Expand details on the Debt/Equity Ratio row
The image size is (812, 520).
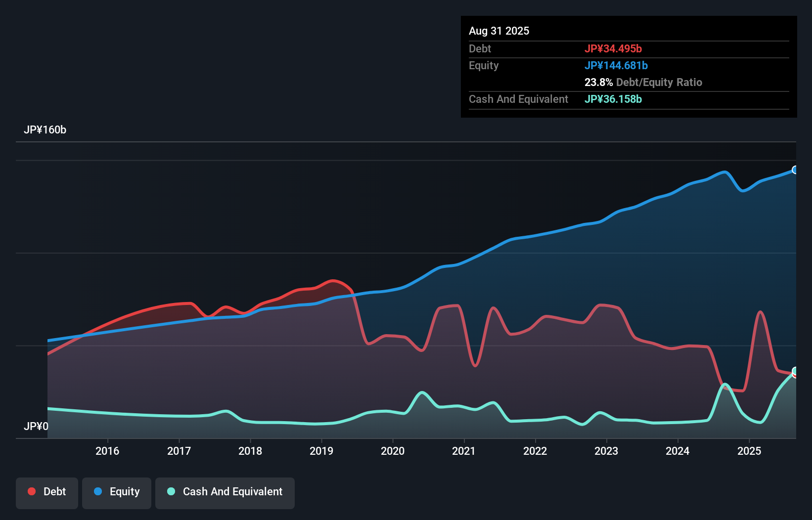643,83
